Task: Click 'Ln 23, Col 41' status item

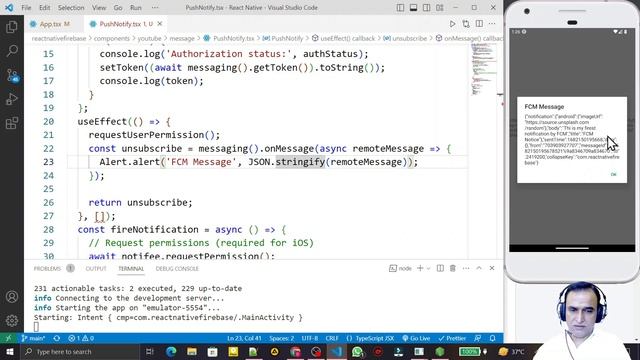Action: [244, 338]
